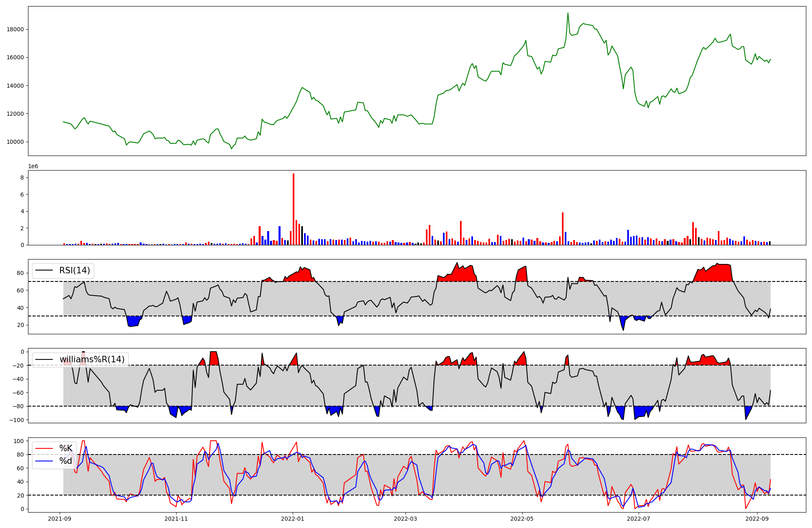Viewport: 812px width, 528px height.
Task: Click the 2021-09 x-axis date label
Action: [60, 519]
